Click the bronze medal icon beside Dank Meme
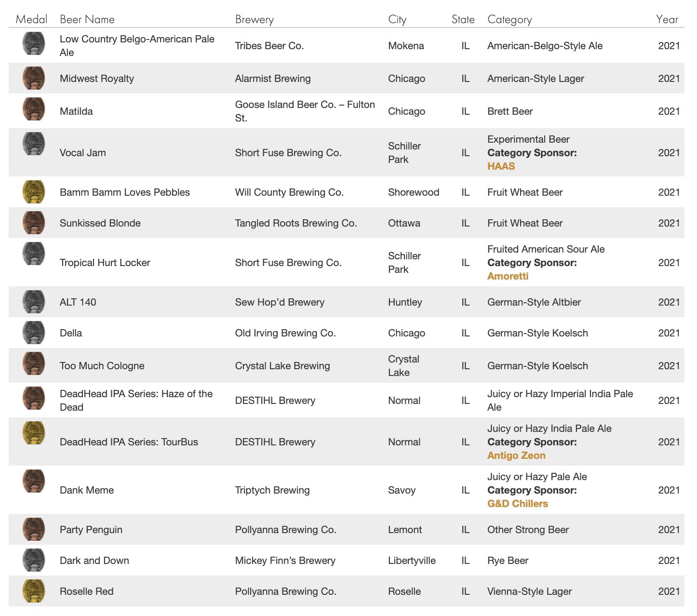This screenshot has height=616, width=697. point(34,481)
